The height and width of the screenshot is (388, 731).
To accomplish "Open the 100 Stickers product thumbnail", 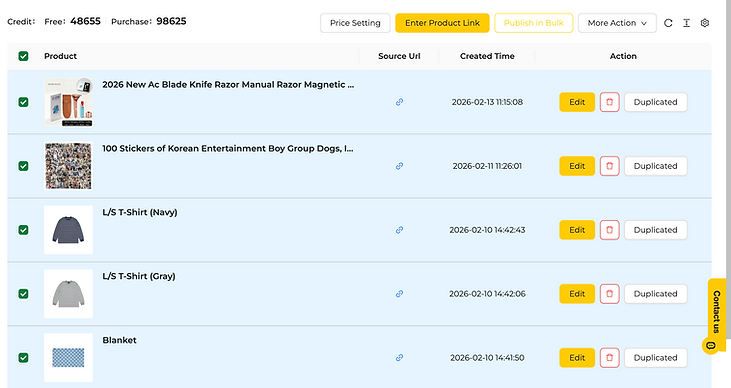I will click(x=69, y=166).
